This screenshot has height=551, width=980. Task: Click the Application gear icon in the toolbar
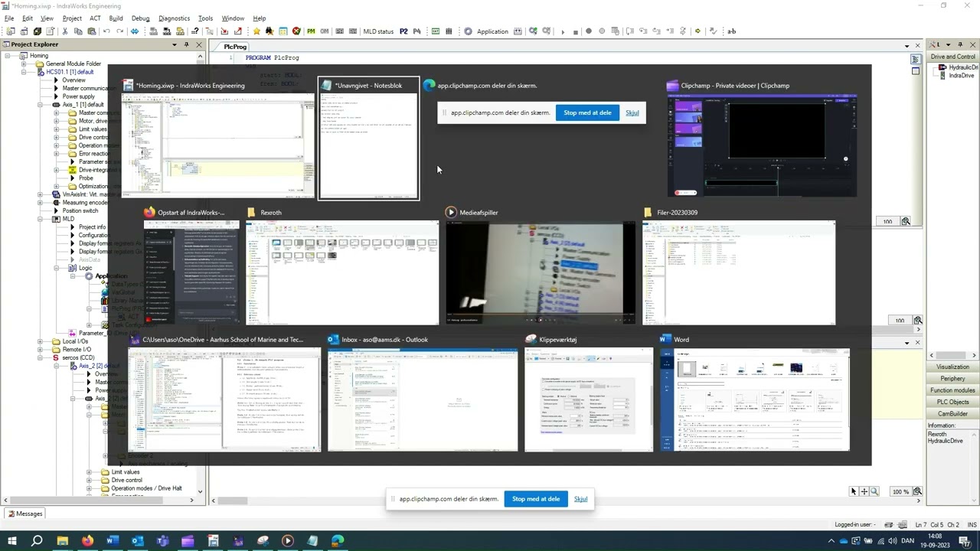(x=469, y=31)
